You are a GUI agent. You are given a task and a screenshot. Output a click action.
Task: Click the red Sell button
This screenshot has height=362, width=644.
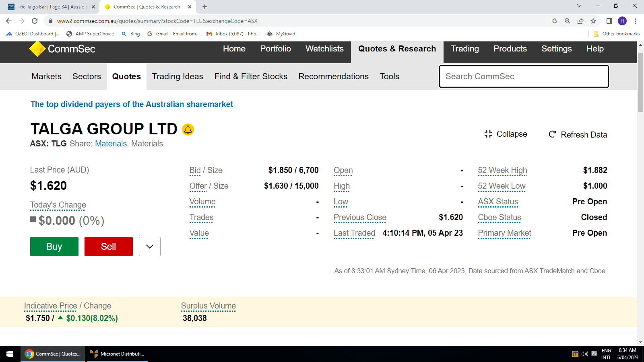109,247
